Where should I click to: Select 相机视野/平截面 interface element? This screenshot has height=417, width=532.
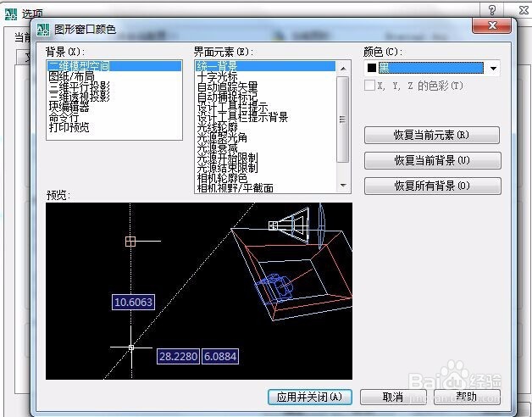click(236, 188)
